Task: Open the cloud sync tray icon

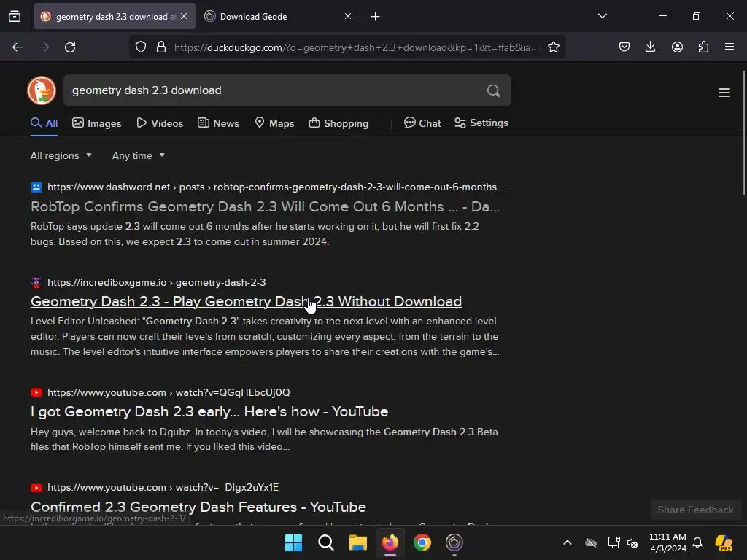Action: pyautogui.click(x=591, y=542)
